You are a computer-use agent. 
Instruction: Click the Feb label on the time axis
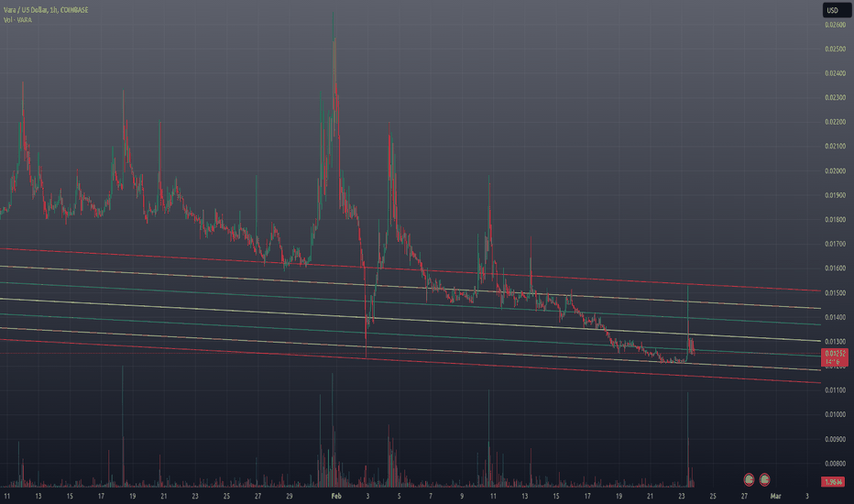336,497
